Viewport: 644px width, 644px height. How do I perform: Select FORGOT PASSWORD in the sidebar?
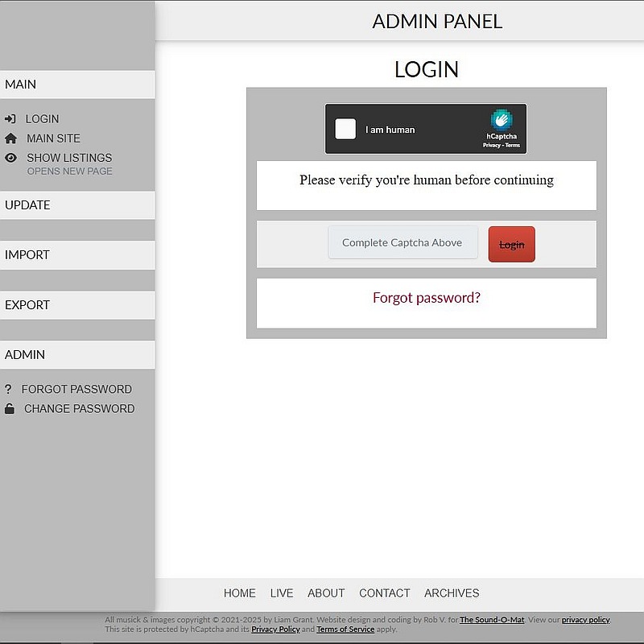click(76, 389)
